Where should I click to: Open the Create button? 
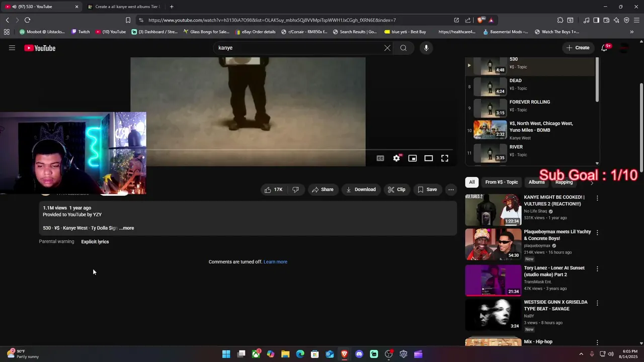coord(578,48)
